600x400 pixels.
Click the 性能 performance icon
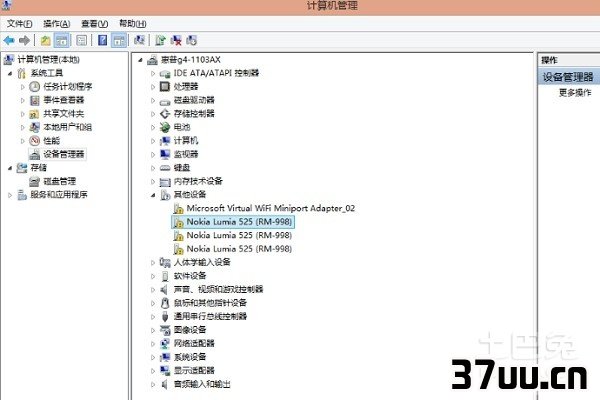pyautogui.click(x=34, y=140)
